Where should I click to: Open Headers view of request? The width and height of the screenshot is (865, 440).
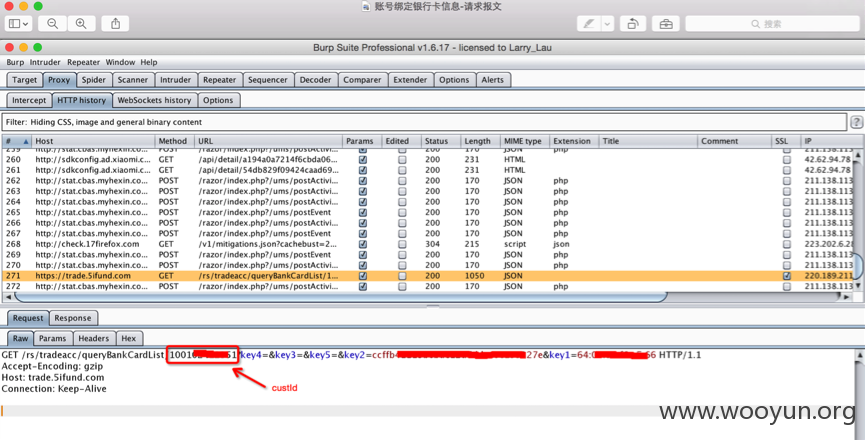point(93,339)
